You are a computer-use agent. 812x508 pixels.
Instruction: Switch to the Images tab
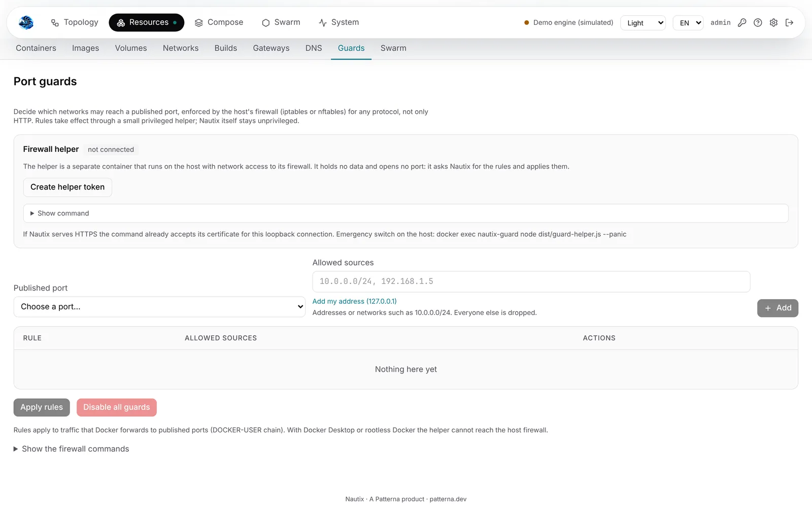tap(85, 48)
